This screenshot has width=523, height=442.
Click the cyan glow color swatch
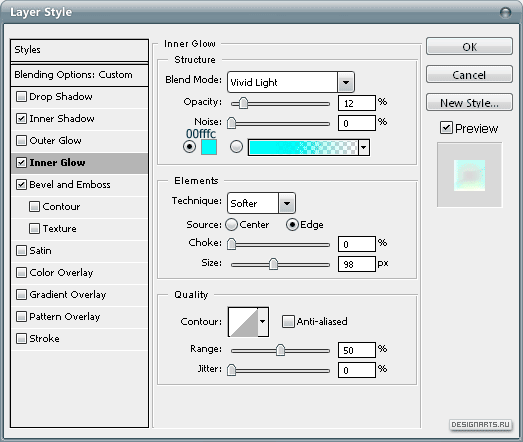coord(209,147)
